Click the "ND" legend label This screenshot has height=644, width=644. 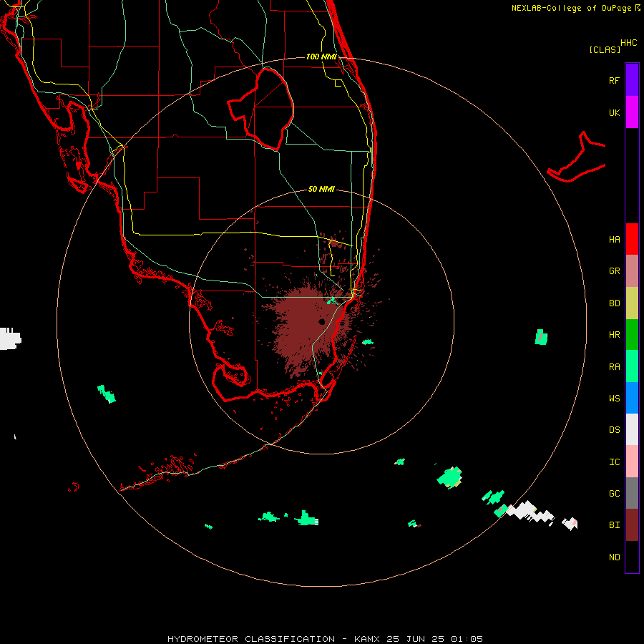(x=614, y=557)
